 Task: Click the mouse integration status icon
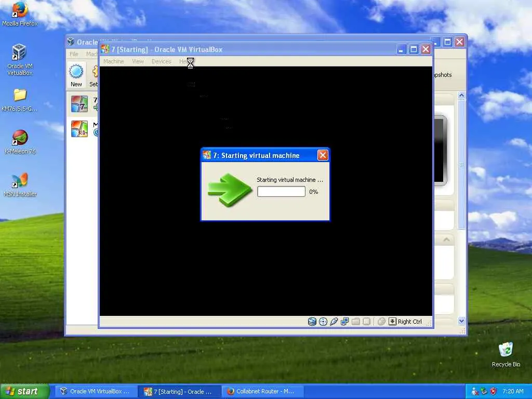[381, 322]
